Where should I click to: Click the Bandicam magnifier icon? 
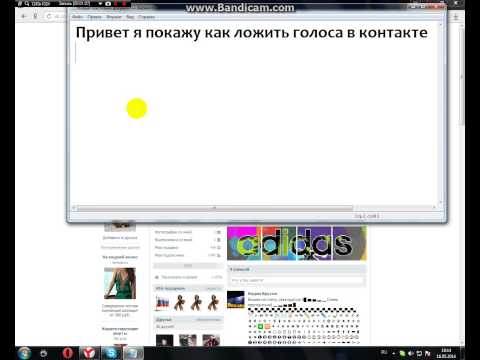click(x=27, y=4)
